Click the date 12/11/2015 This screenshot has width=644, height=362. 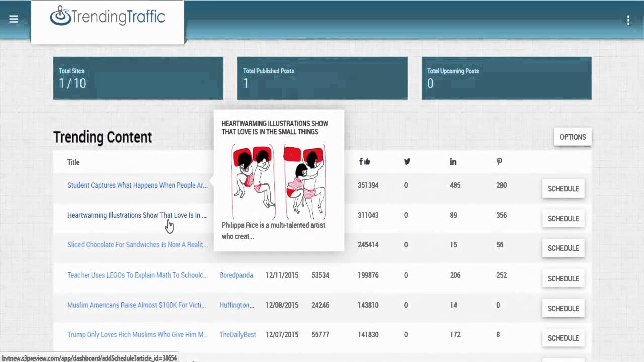282,275
